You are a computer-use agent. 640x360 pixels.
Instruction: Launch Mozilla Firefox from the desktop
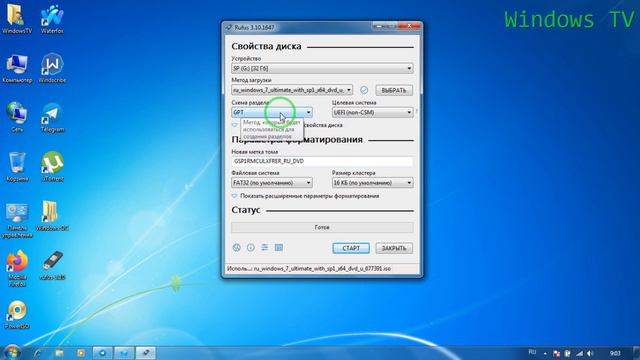pos(17,269)
